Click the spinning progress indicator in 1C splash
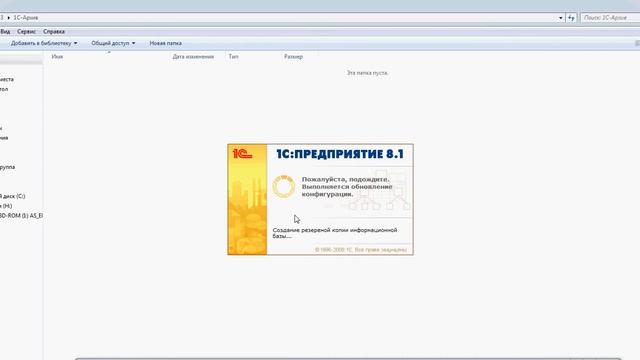The height and width of the screenshot is (360, 640). (x=284, y=187)
